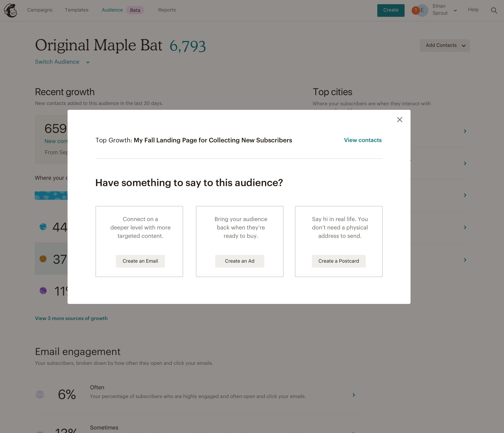
Task: Click the dotted purple icon next to 6%
Action: (x=40, y=395)
